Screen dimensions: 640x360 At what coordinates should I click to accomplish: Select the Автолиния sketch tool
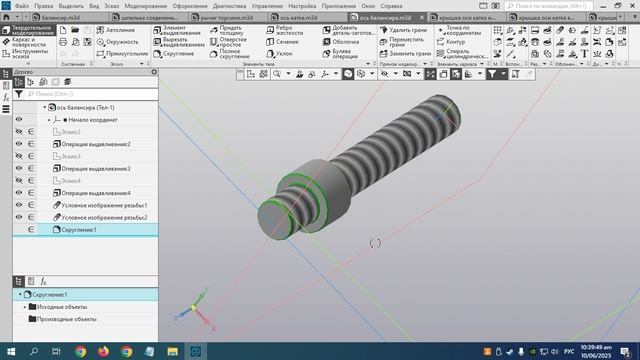click(116, 30)
